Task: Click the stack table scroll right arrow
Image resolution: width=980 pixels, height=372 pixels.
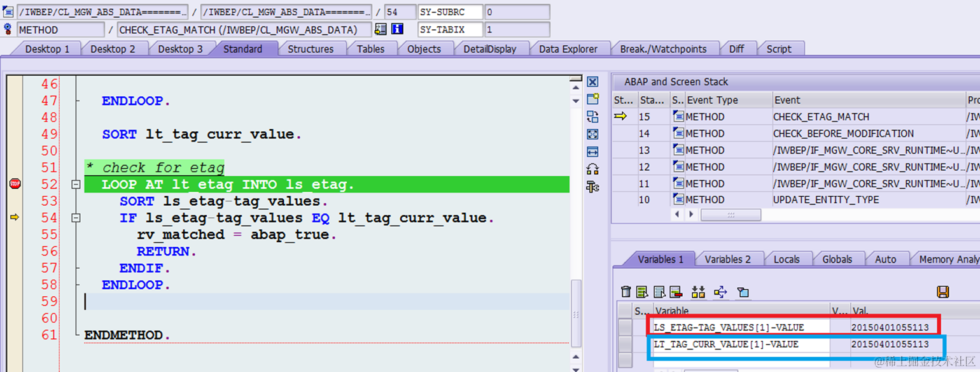Action: coord(690,215)
